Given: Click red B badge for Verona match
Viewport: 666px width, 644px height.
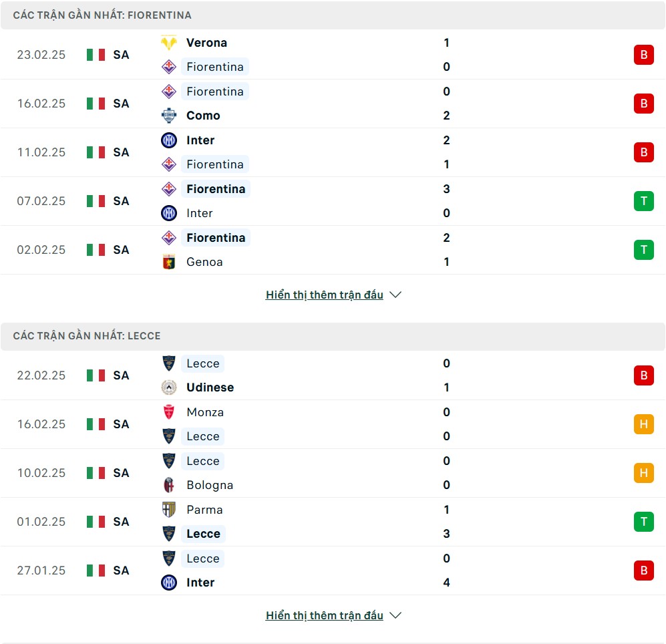Looking at the screenshot, I should (x=643, y=55).
